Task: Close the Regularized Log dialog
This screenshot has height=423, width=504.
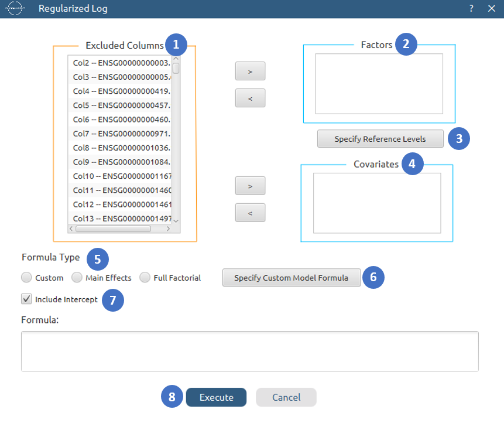Action: tap(492, 8)
